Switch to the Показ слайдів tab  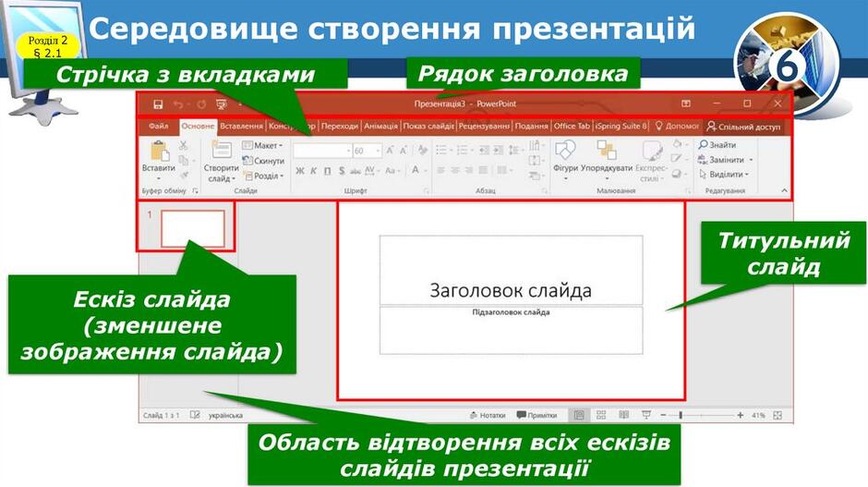coord(428,127)
